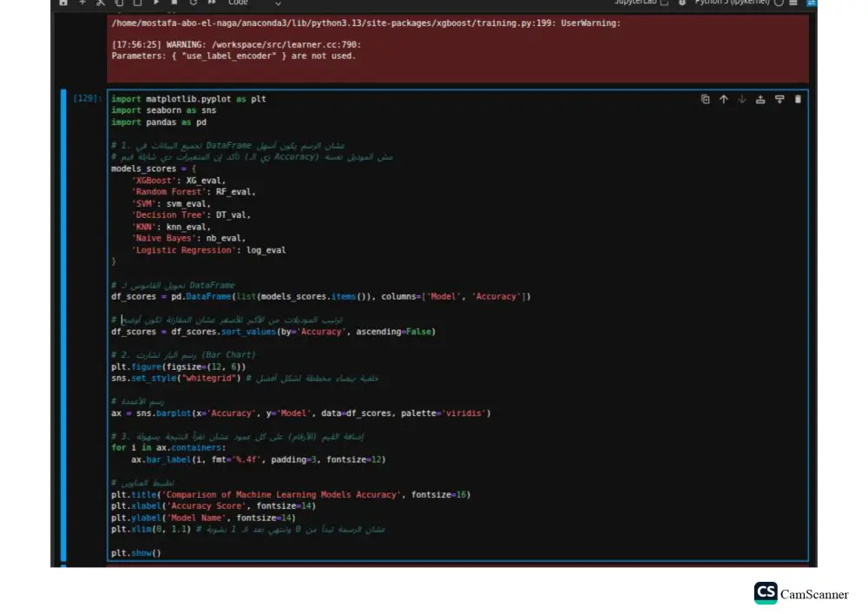Click the [129] cell execution prompt

coord(88,98)
